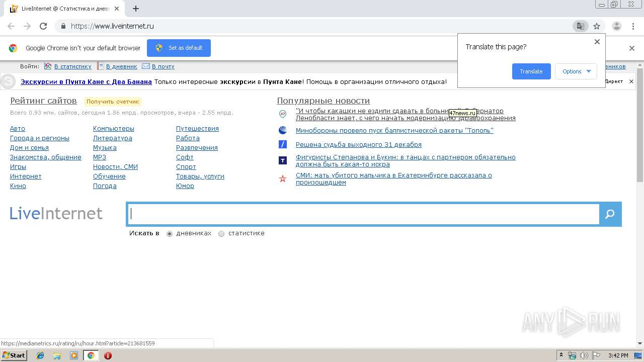Click the 47news source icon

point(283,114)
